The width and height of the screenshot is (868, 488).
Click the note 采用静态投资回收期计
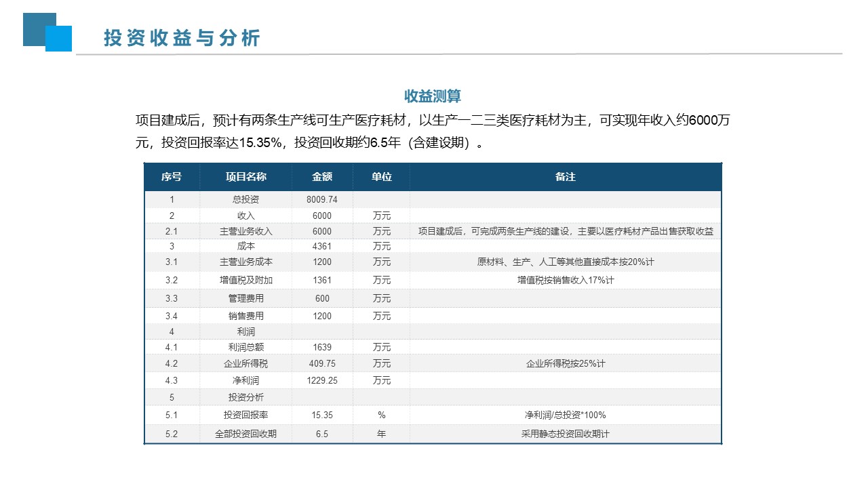[566, 434]
